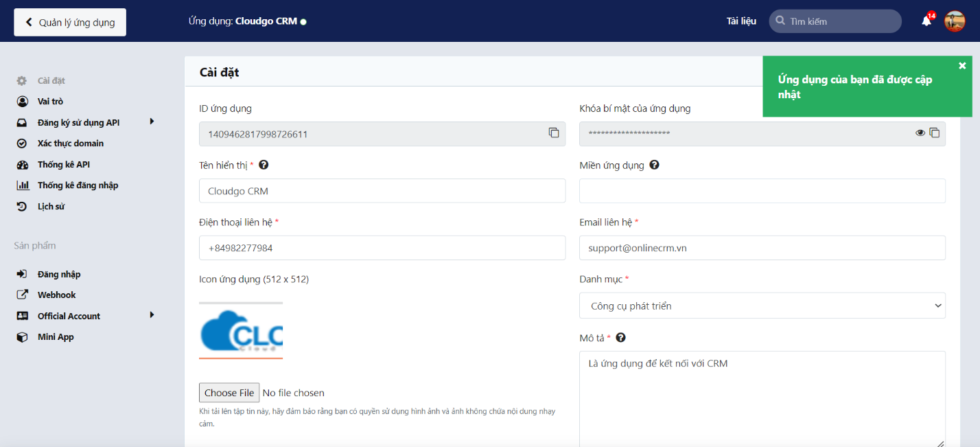The width and height of the screenshot is (980, 447).
Task: Click the Tìm kiếm search field
Action: point(835,21)
